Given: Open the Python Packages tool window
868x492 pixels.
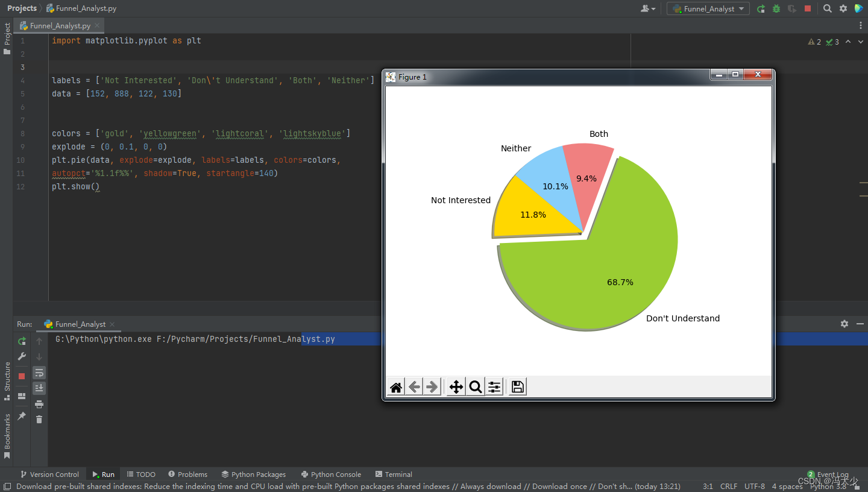Looking at the screenshot, I should tap(253, 475).
